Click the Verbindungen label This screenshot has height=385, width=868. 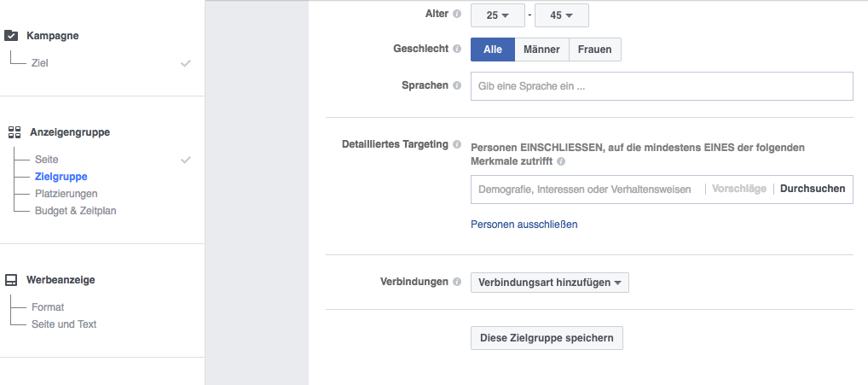click(x=414, y=282)
